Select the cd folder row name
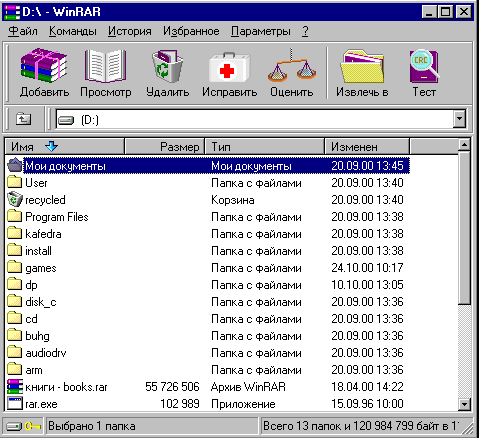This screenshot has height=438, width=479. (x=31, y=319)
